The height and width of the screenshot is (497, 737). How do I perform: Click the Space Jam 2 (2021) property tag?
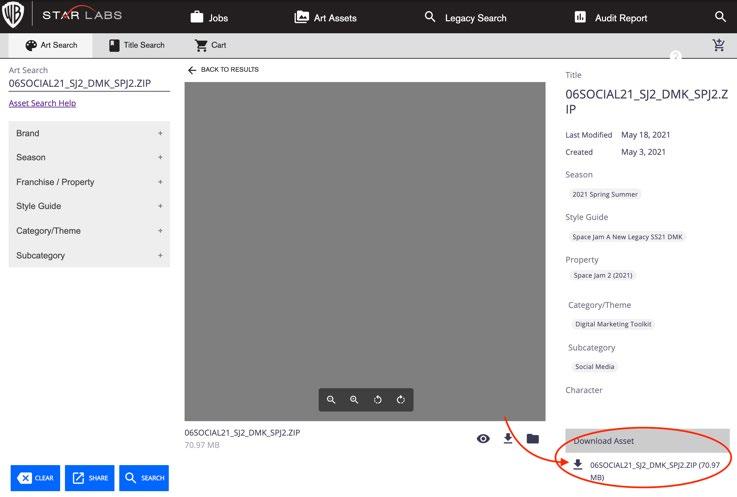coord(603,276)
